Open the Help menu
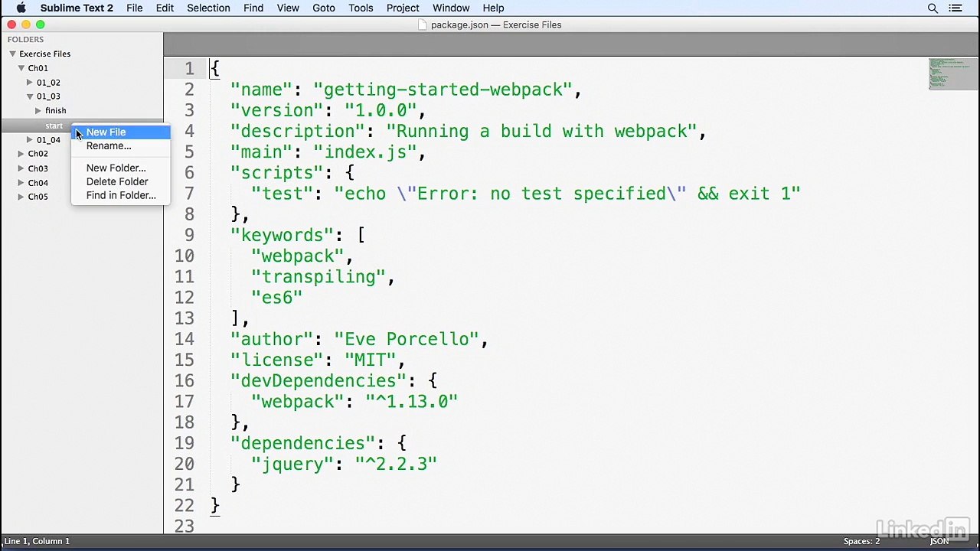Image resolution: width=980 pixels, height=551 pixels. click(493, 8)
